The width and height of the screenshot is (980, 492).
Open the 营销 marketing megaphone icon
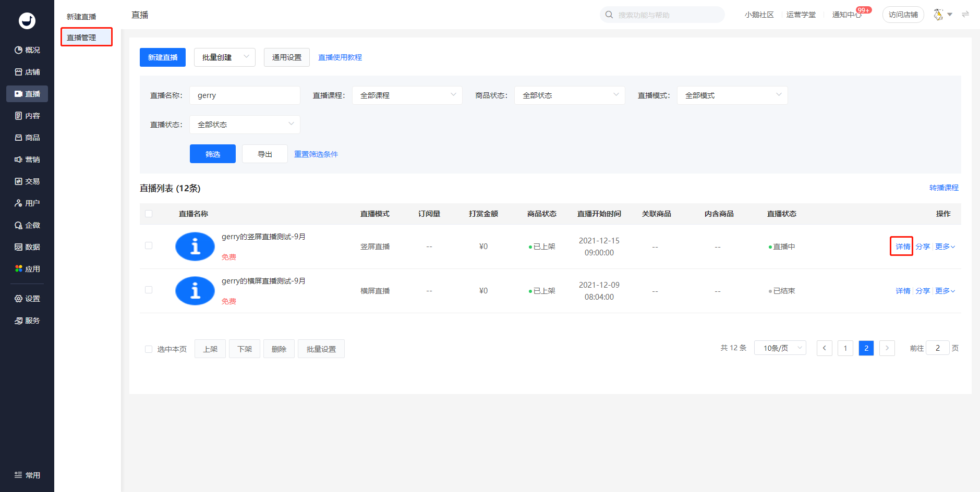19,159
